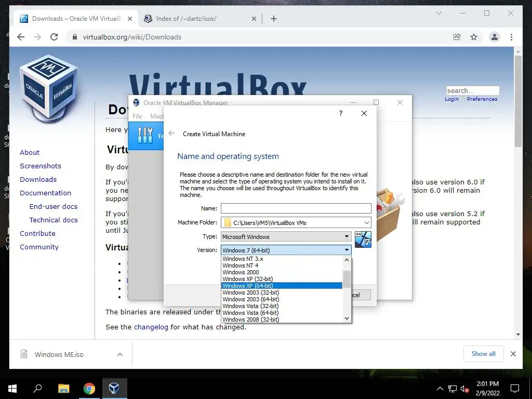Bookmark this page with the star icon
Screen dimensions: 532x399
pos(474,37)
